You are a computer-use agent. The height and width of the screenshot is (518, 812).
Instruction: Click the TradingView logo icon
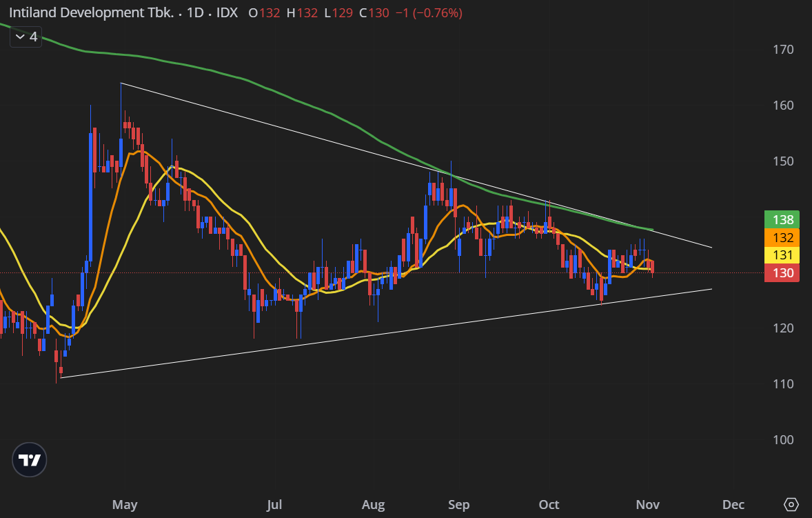point(30,460)
